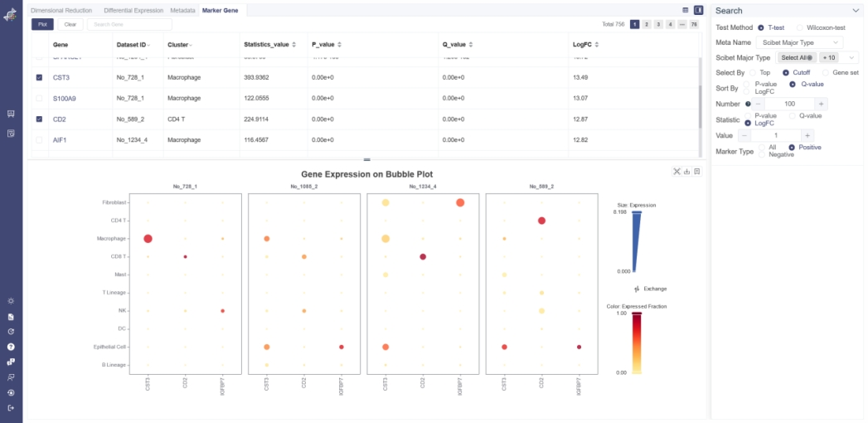The width and height of the screenshot is (868, 423).
Task: Select the Wilcoxon-test radio button
Action: (801, 27)
